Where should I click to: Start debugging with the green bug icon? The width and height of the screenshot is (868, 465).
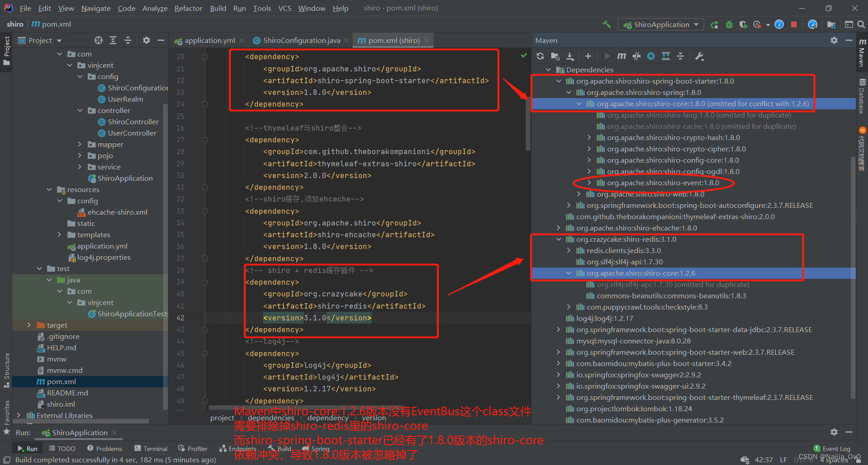coord(729,24)
